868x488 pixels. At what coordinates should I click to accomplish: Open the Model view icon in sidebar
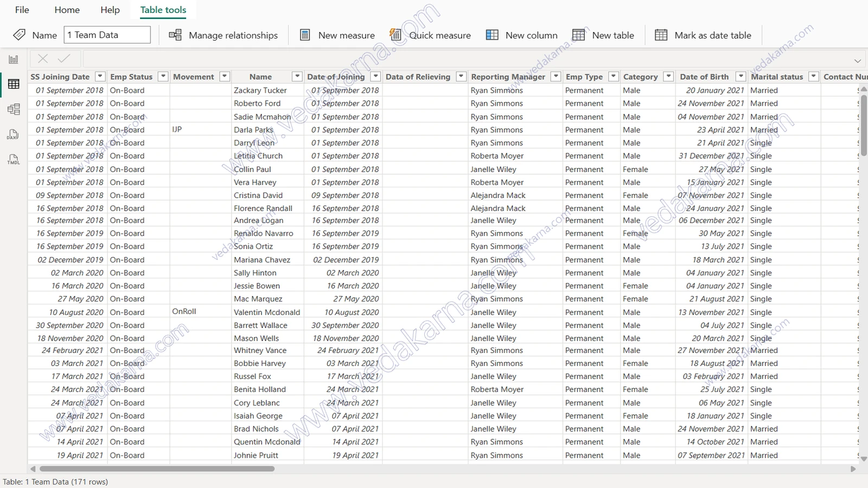(x=14, y=109)
